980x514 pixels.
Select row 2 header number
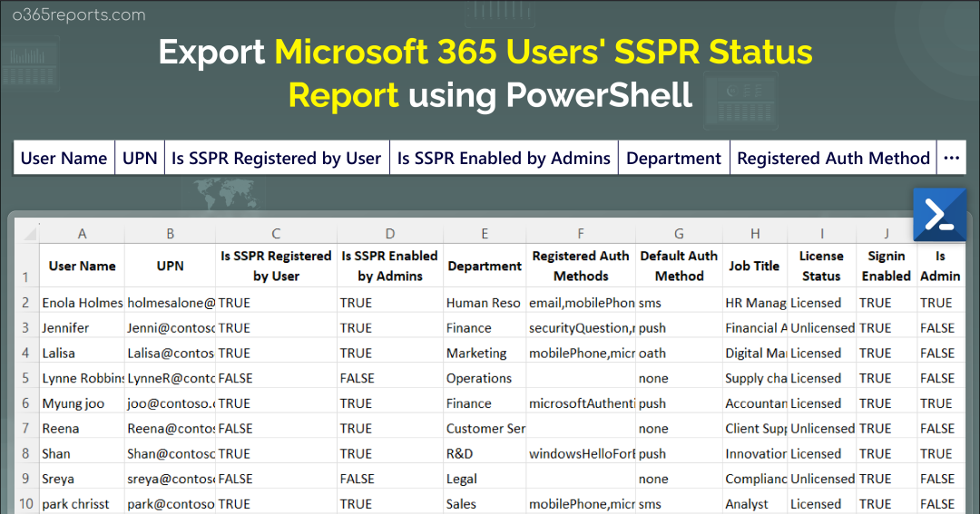point(25,303)
